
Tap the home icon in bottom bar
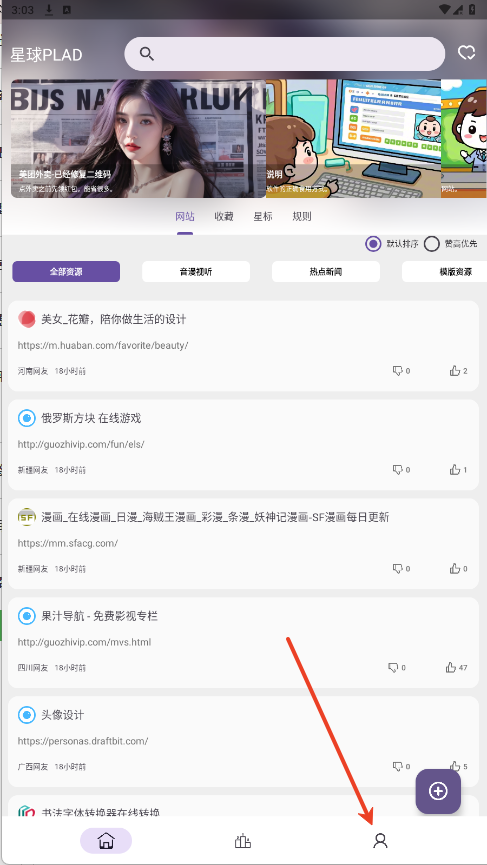pos(106,841)
